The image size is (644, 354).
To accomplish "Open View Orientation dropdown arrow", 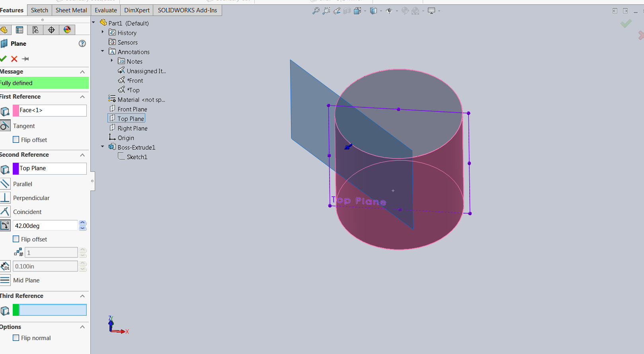I will pyautogui.click(x=365, y=11).
